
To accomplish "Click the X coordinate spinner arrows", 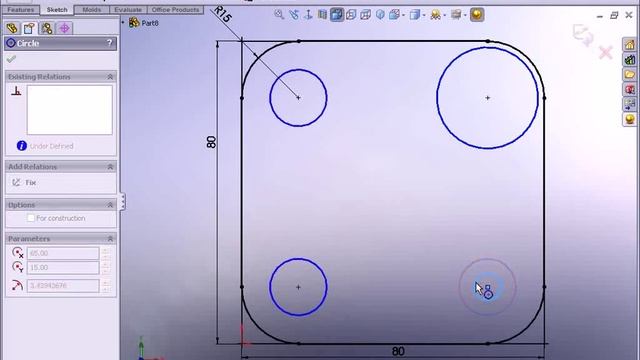I will 106,253.
